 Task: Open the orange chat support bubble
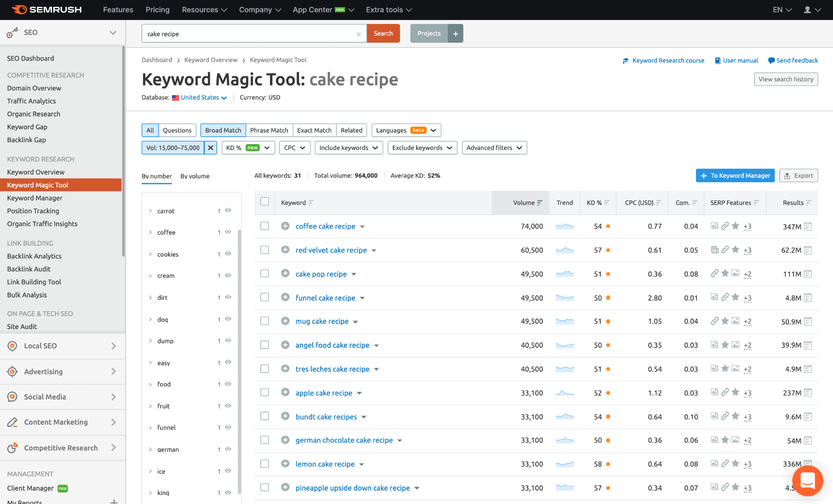point(807,481)
